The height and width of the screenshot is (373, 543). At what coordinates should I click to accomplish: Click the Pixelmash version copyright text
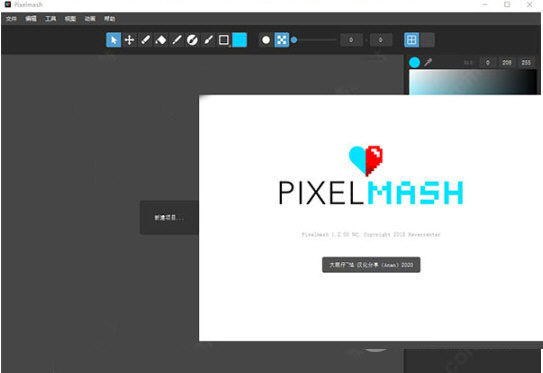[x=371, y=234]
